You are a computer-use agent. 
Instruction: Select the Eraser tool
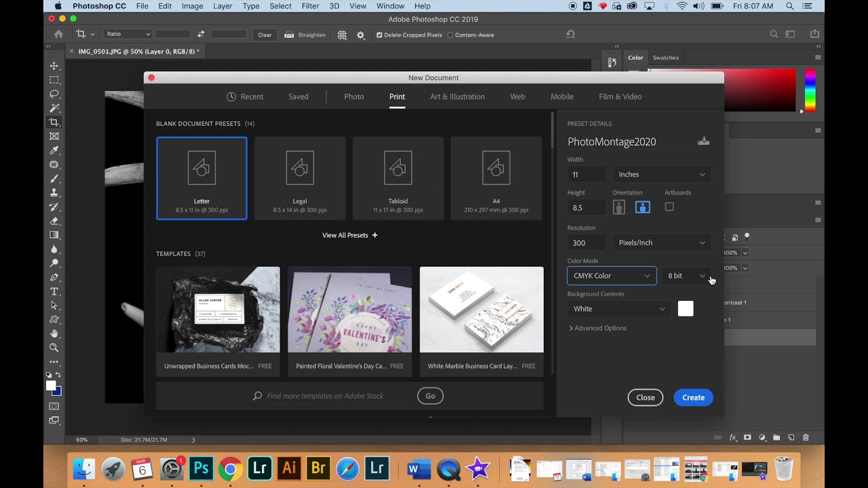pos(54,221)
